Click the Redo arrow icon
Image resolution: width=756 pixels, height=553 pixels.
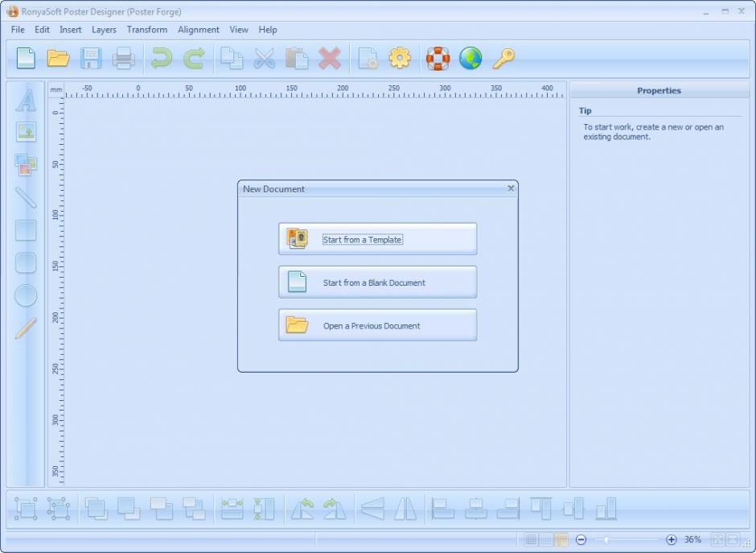[x=194, y=59]
